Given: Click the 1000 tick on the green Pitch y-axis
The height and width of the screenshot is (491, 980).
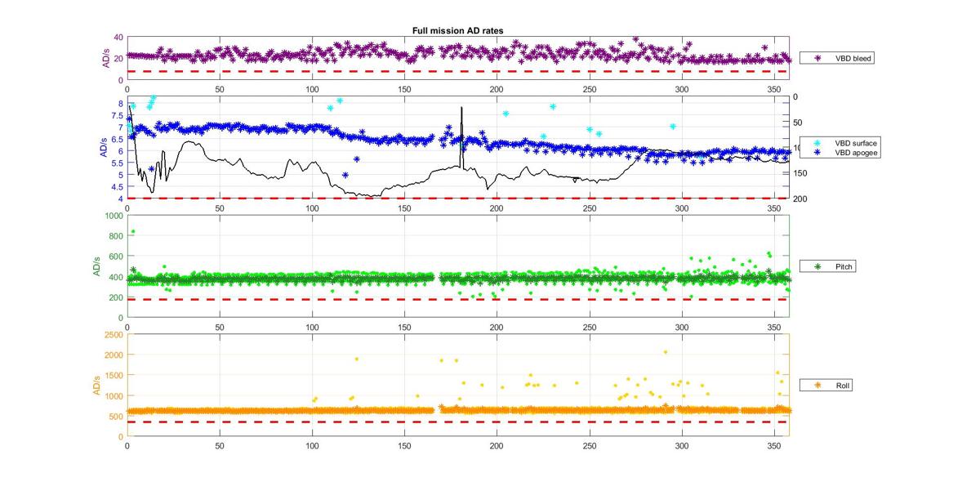Looking at the screenshot, I should (x=115, y=216).
